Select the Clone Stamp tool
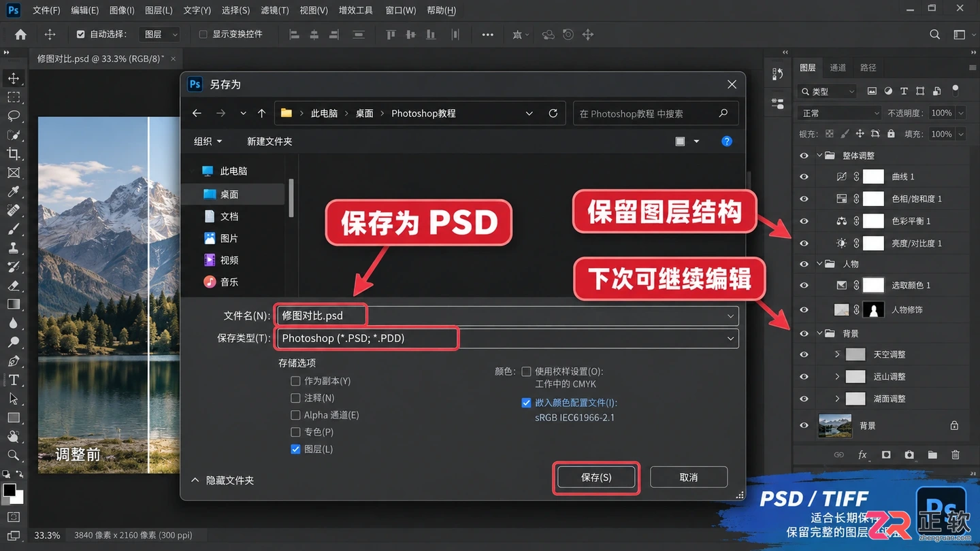The image size is (980, 551). (14, 248)
